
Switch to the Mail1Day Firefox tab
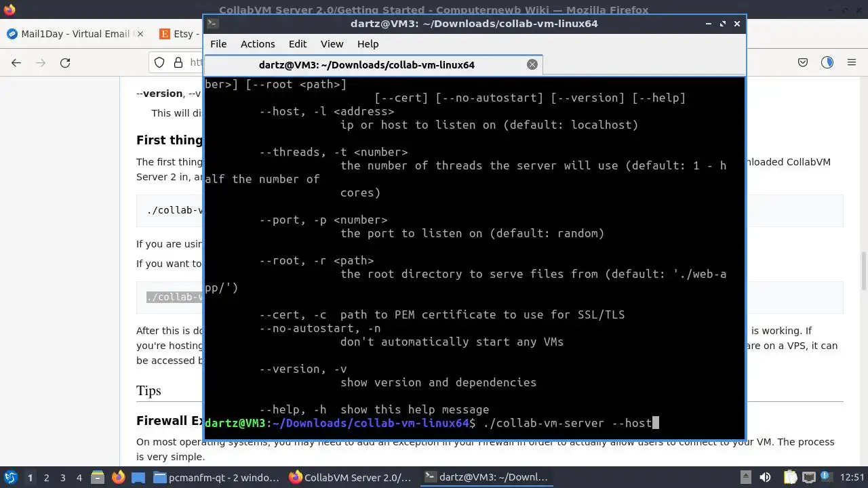75,33
